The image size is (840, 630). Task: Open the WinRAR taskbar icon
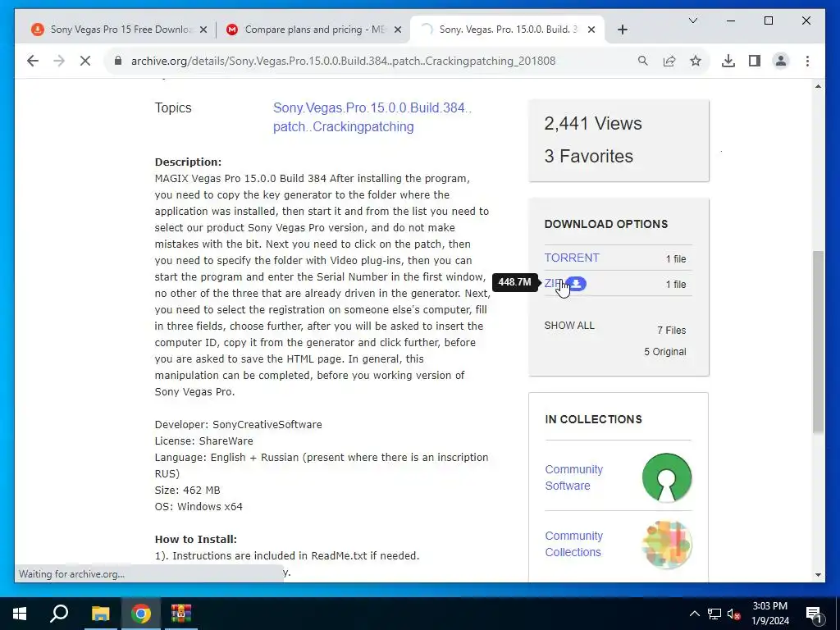coord(181,614)
